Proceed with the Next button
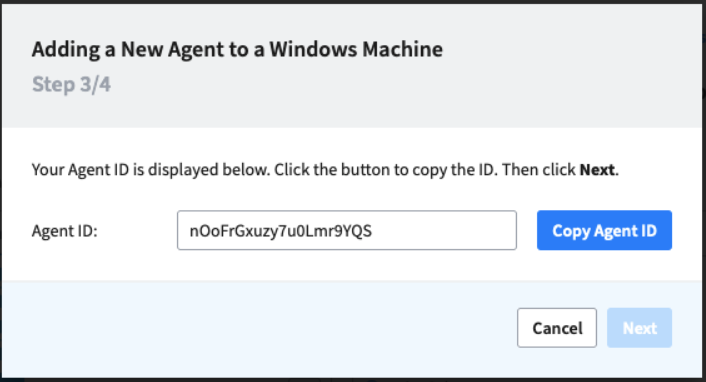Screen dimensions: 706x382 click(x=639, y=327)
